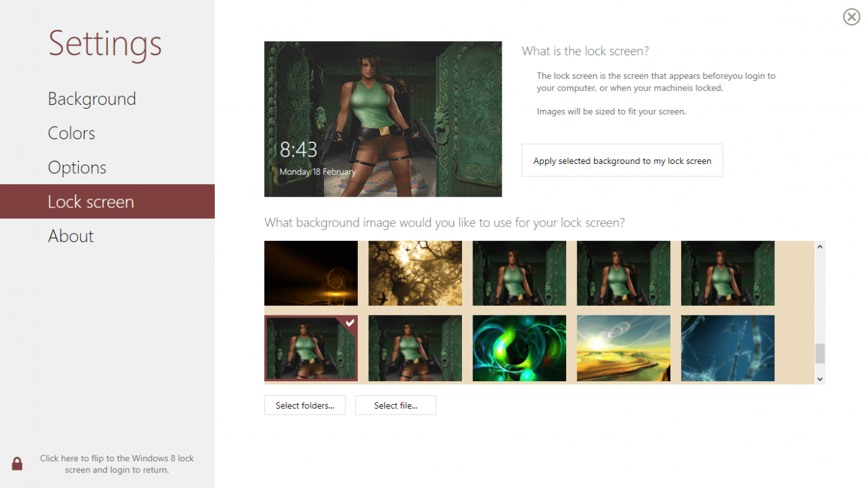
Task: Click the scroll down arrow of thumbnail list
Action: 820,379
